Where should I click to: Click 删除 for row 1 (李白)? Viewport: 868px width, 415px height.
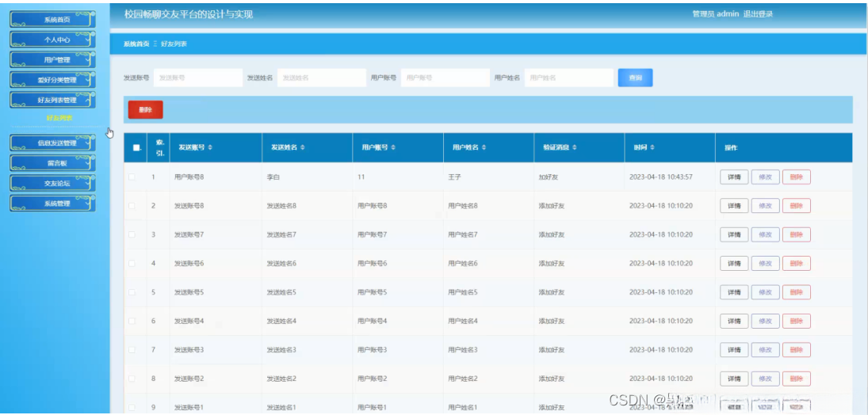pos(797,177)
